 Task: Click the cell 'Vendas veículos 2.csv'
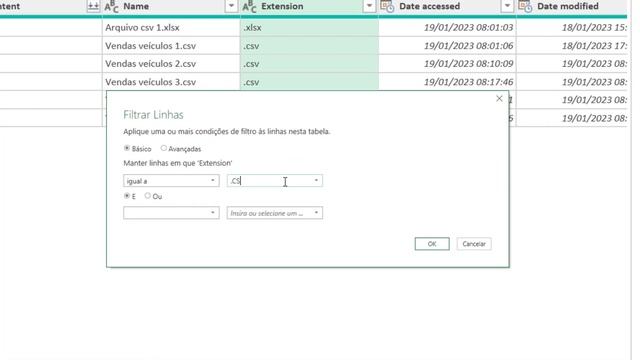point(171,64)
